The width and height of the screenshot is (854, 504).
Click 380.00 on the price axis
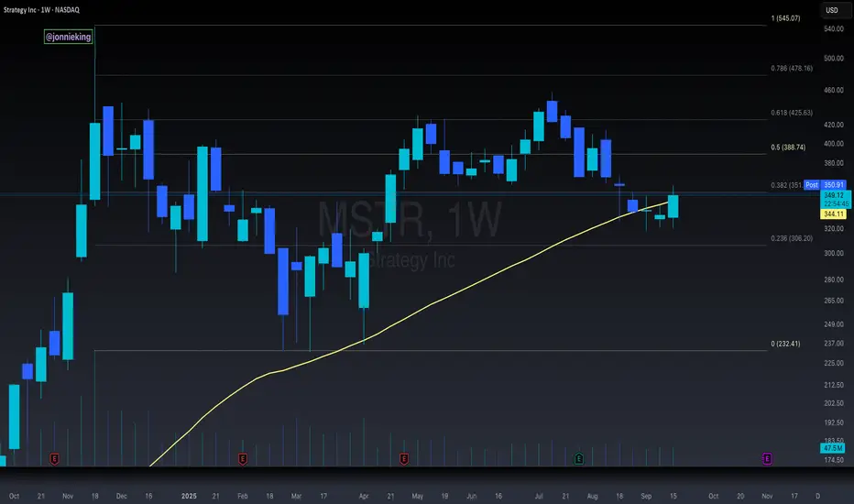[x=834, y=163]
